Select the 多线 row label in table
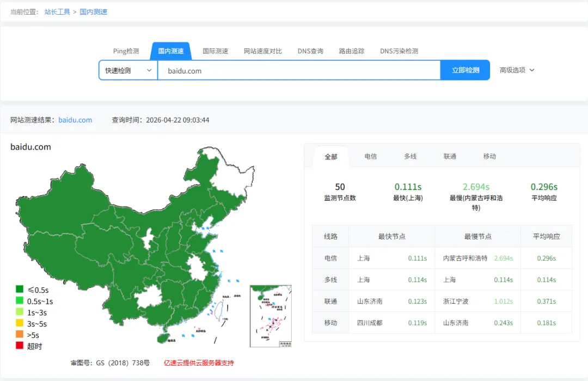 (330, 280)
